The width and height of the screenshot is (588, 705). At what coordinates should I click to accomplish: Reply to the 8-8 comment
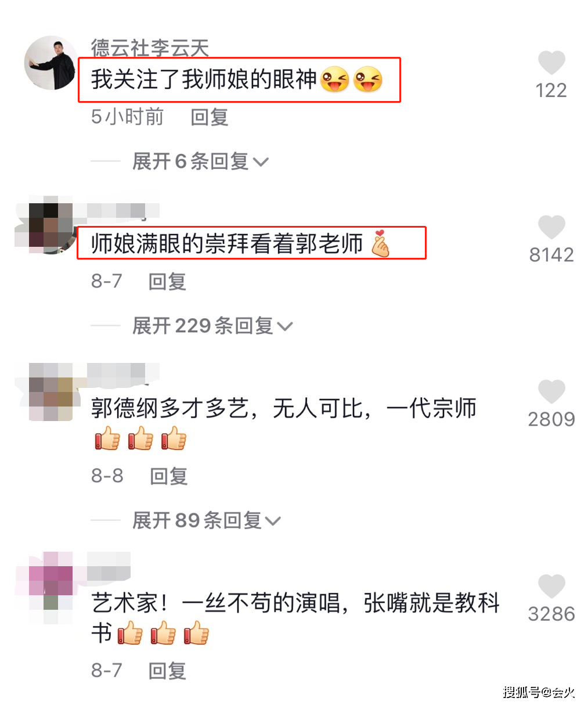pos(168,476)
